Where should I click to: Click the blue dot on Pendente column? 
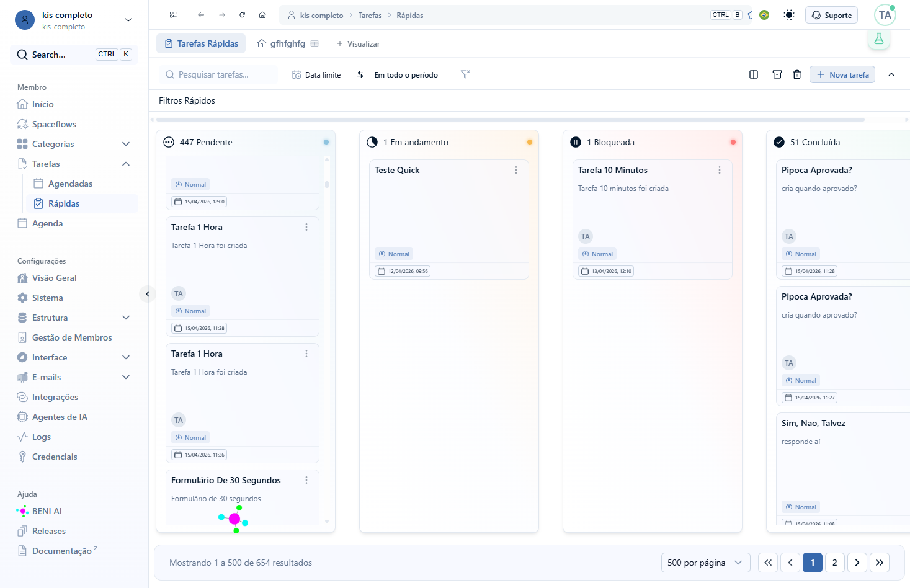pyautogui.click(x=326, y=142)
